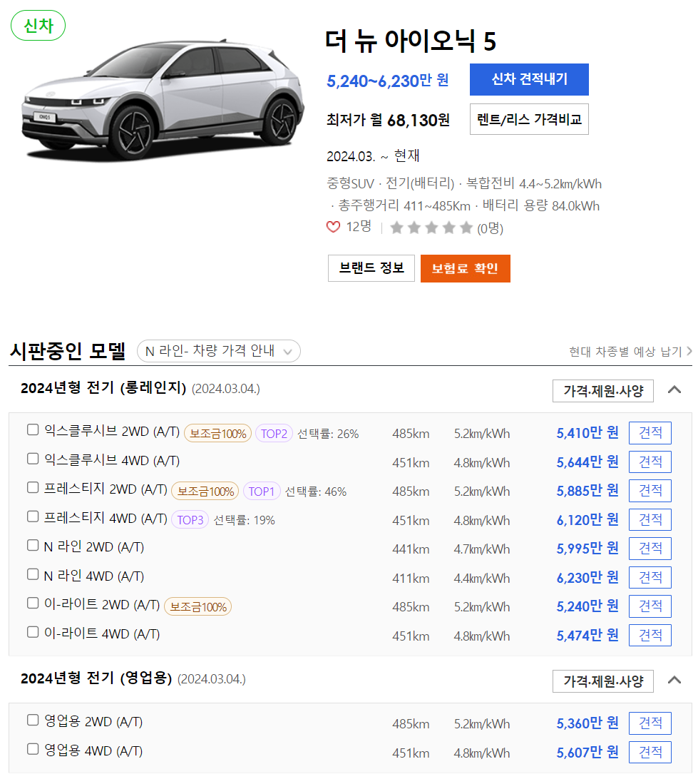Click the 2024년형 전기 (롱레인지) heading
This screenshot has width=698, height=784.
pos(103,388)
